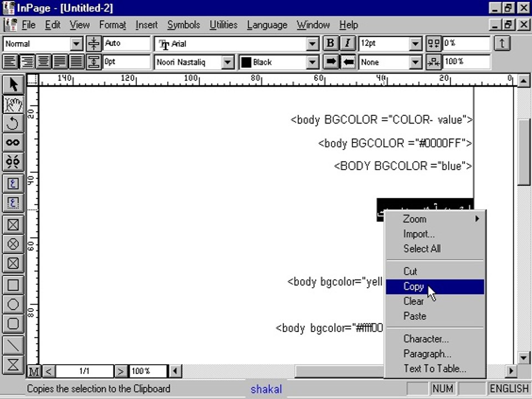Set force-justify alignment
Viewport: 532px width, 399px height.
(76, 62)
